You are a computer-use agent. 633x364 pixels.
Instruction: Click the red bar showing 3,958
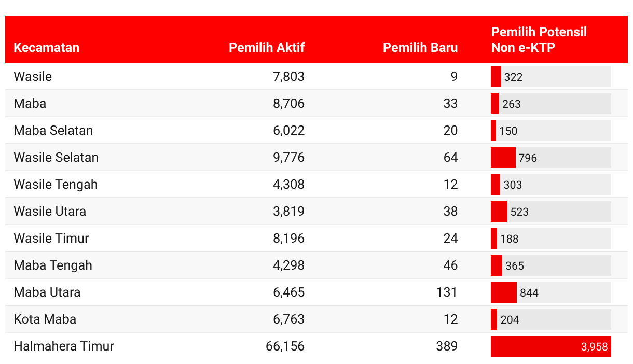(551, 346)
